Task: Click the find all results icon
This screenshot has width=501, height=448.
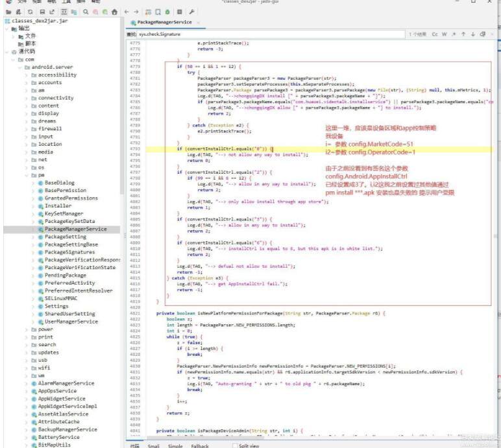Action: pyautogui.click(x=482, y=34)
